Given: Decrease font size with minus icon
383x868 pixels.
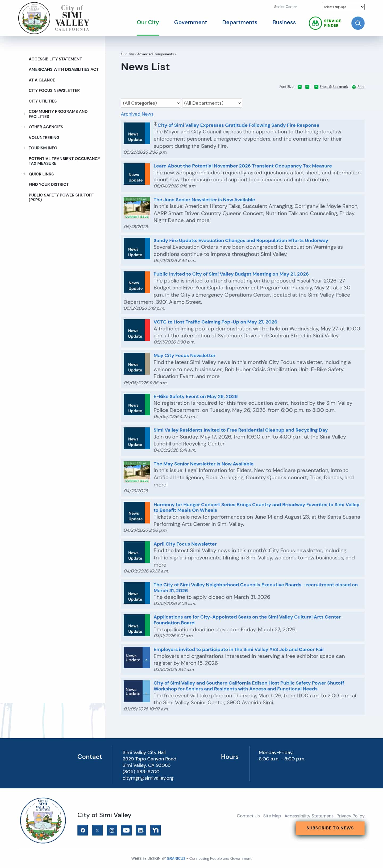Looking at the screenshot, I should (x=307, y=87).
